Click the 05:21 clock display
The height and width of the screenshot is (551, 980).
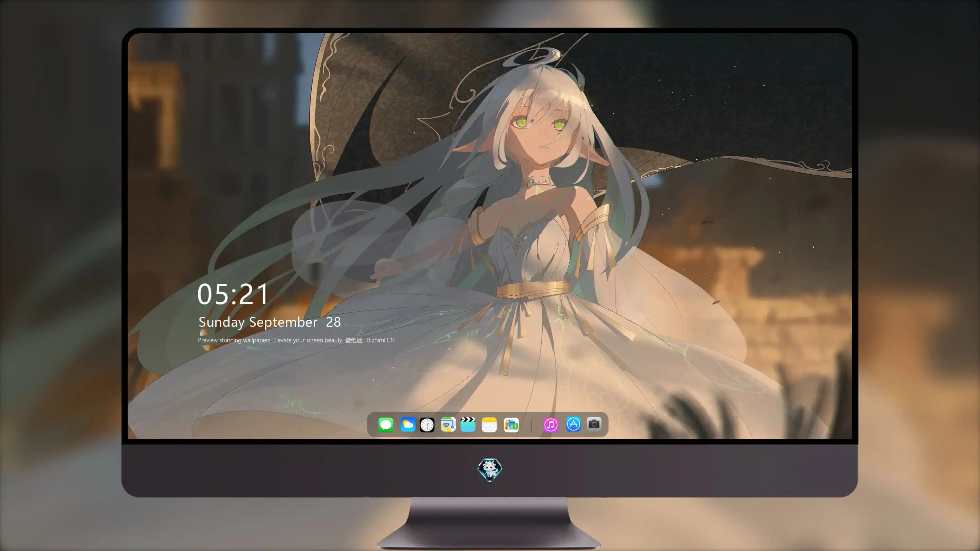pyautogui.click(x=233, y=294)
